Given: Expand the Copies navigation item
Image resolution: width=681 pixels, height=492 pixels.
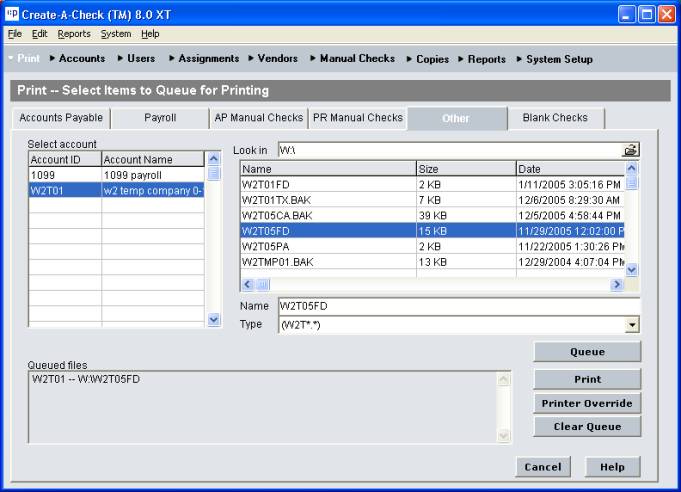Looking at the screenshot, I should point(428,59).
